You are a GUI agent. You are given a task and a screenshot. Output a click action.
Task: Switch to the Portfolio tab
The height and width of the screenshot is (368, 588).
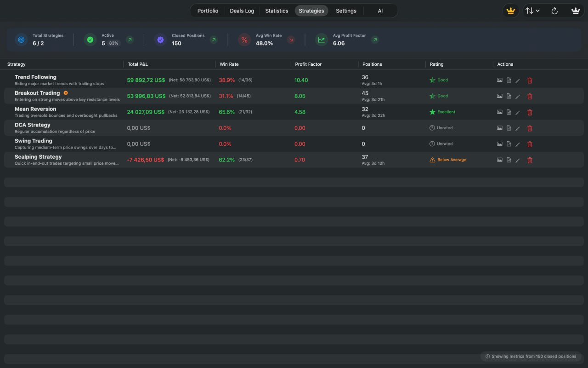pyautogui.click(x=208, y=11)
